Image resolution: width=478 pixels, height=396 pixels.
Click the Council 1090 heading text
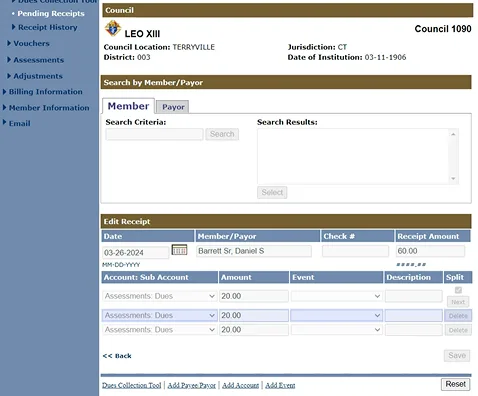tap(443, 29)
